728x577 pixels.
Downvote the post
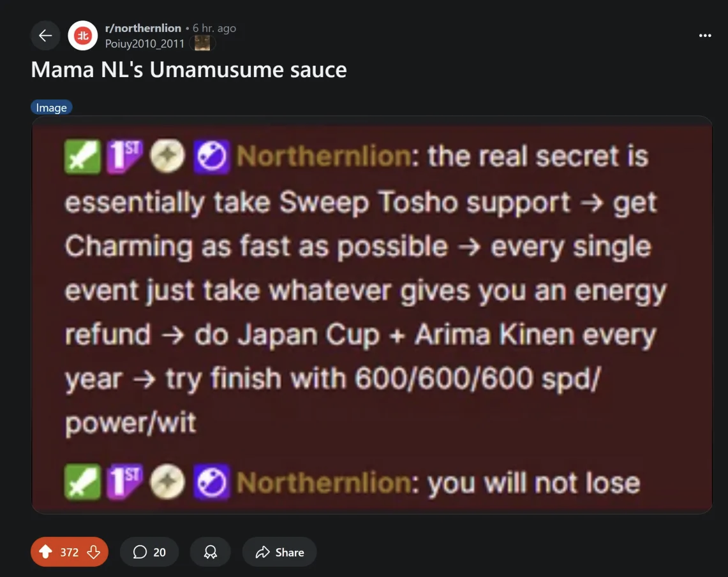(94, 552)
